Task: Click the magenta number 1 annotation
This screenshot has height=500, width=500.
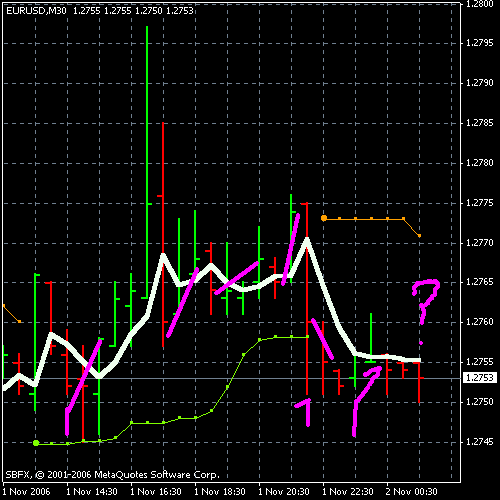Action: coord(304,412)
